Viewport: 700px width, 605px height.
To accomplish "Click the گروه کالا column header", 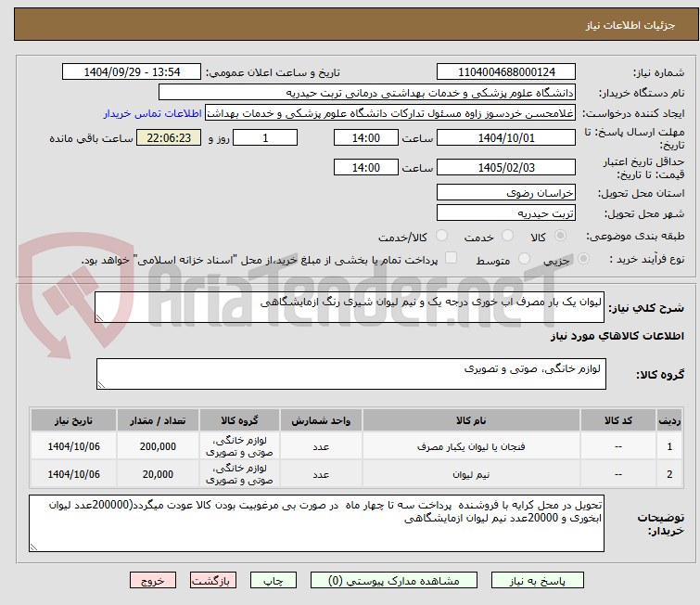I will pos(239,420).
